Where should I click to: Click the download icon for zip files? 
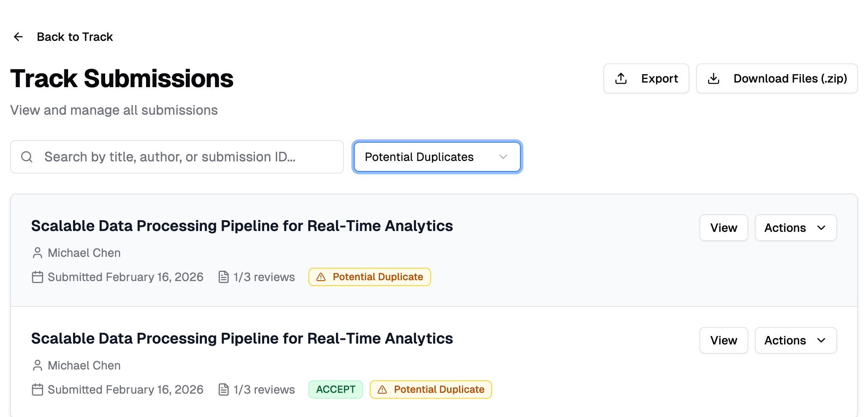[714, 78]
